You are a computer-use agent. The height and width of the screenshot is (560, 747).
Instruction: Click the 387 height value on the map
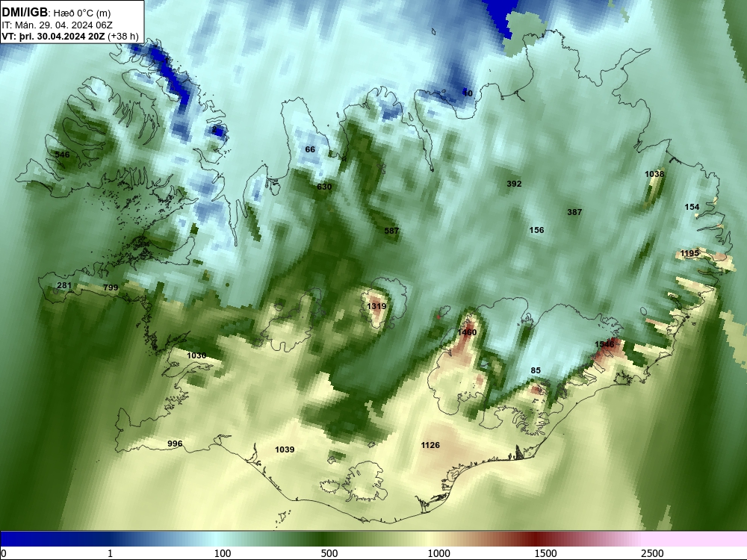point(574,212)
